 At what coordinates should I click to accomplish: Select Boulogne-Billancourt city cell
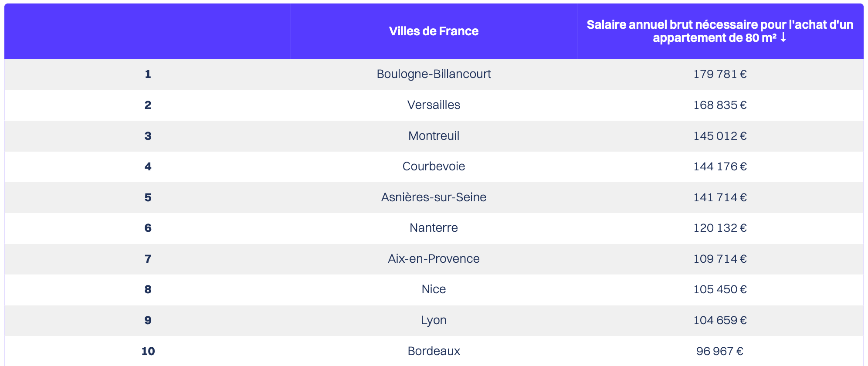click(434, 74)
